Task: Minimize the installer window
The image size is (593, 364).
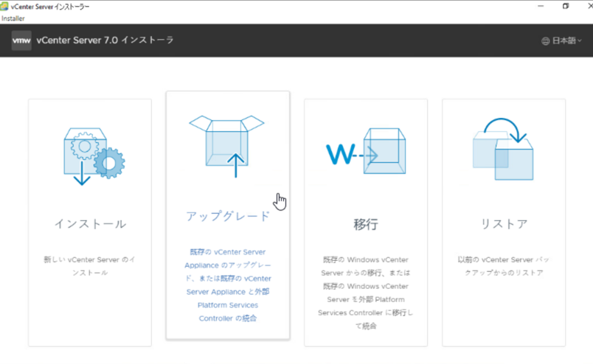Action: tap(541, 6)
